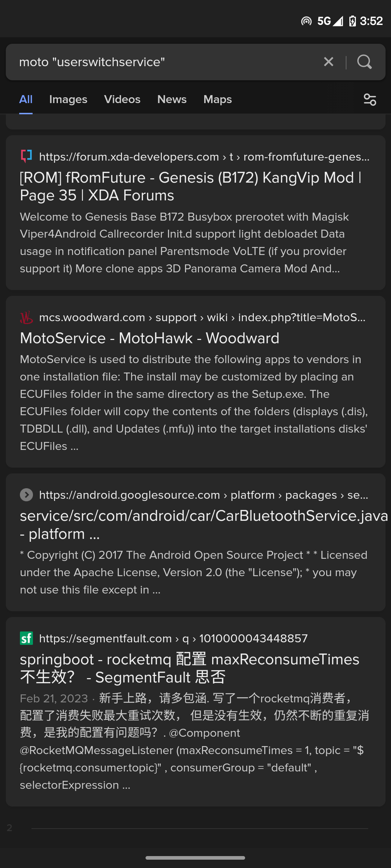The height and width of the screenshot is (868, 391).
Task: Tap the search query text field
Action: 163,62
